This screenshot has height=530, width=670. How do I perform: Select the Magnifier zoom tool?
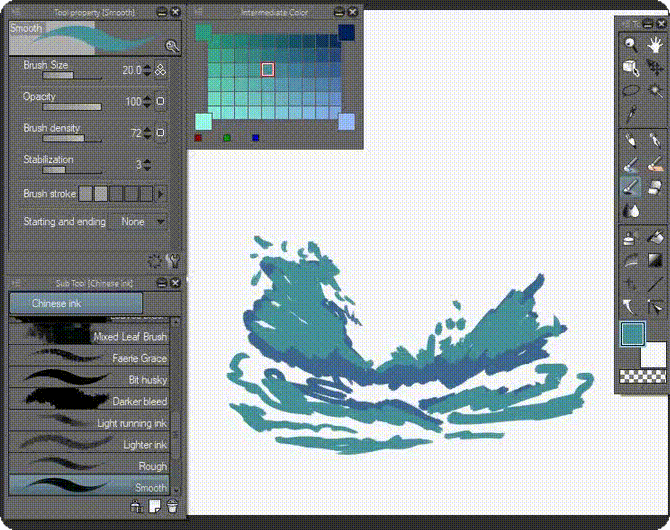click(631, 44)
